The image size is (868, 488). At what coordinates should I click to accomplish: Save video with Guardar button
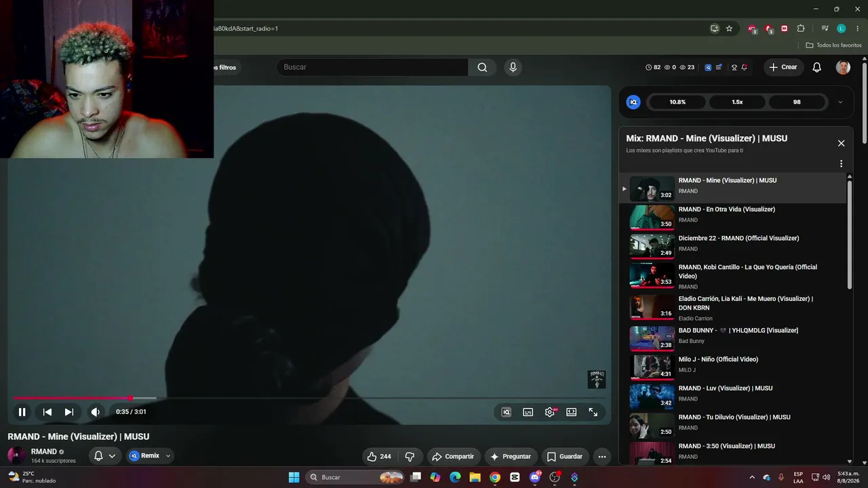point(565,457)
